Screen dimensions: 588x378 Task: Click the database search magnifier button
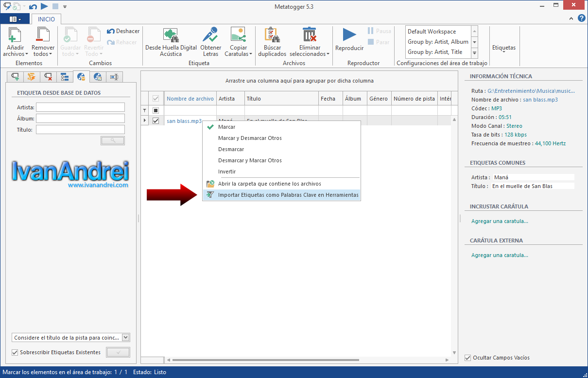pyautogui.click(x=113, y=140)
